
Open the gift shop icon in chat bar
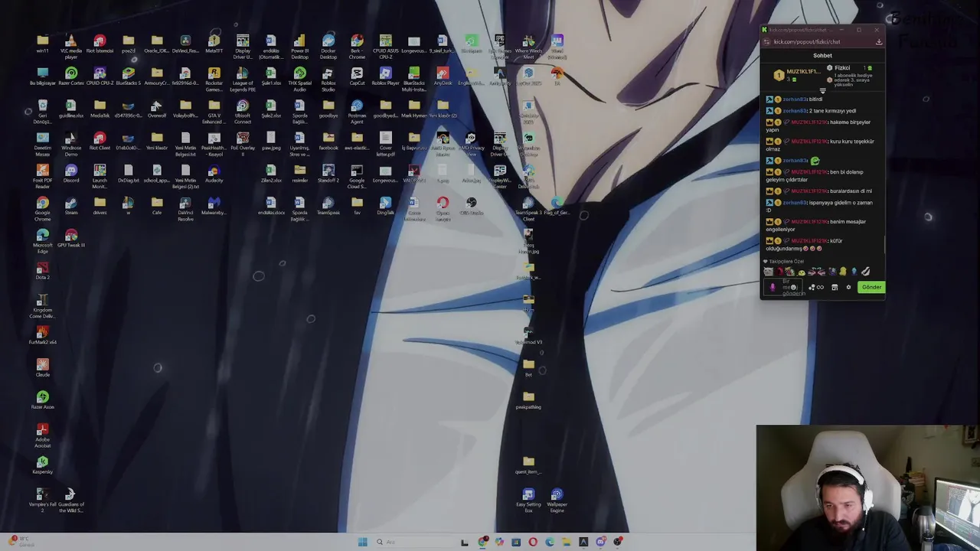coord(835,288)
